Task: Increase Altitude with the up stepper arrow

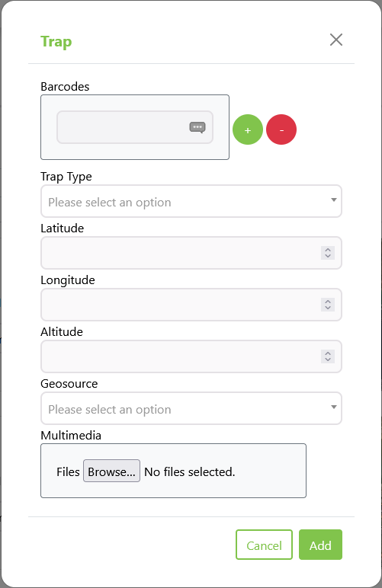Action: pyautogui.click(x=328, y=353)
